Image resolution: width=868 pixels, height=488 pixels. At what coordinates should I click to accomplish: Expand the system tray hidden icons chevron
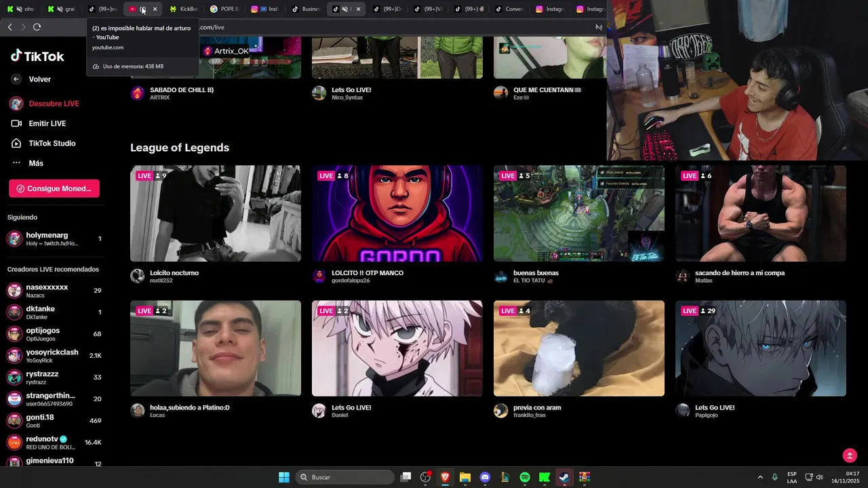(760, 477)
